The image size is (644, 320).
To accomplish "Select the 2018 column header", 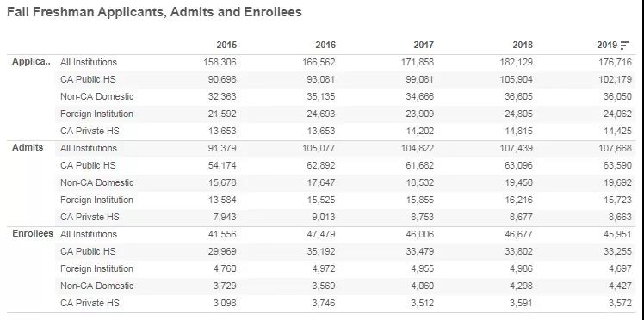I will click(523, 45).
